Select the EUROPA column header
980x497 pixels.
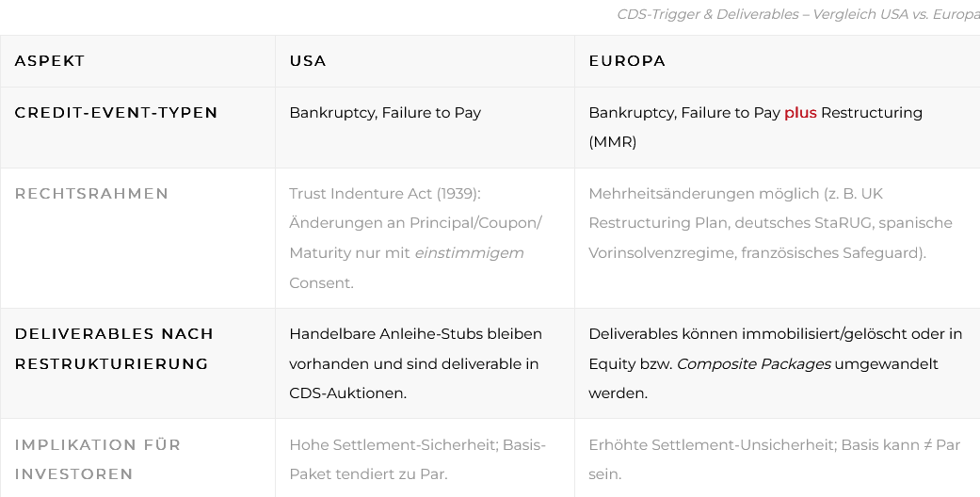pyautogui.click(x=627, y=61)
